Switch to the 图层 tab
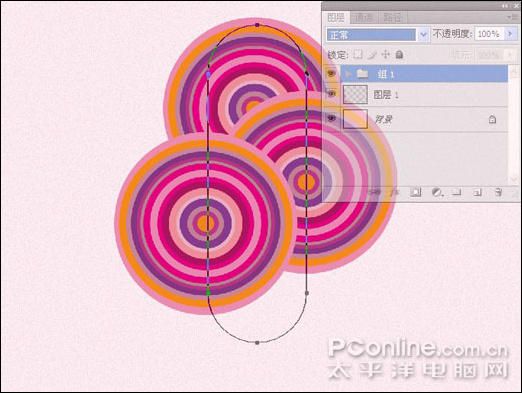This screenshot has height=393, width=522. 336,17
